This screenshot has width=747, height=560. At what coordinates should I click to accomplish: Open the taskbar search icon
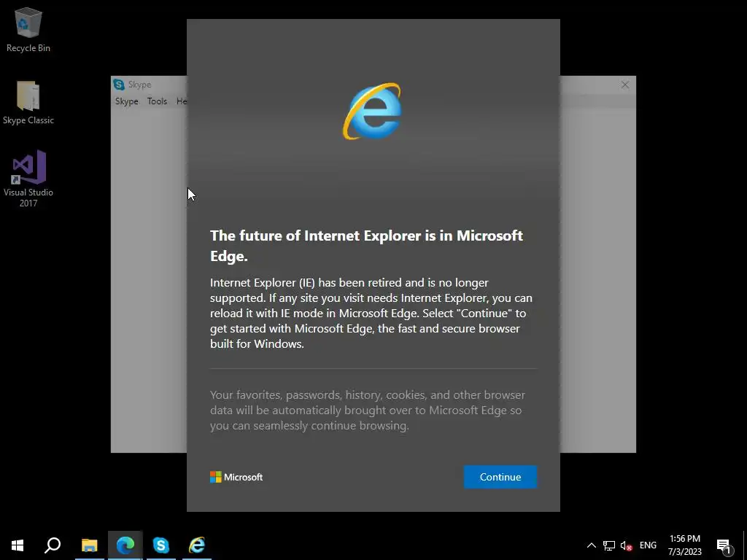53,545
